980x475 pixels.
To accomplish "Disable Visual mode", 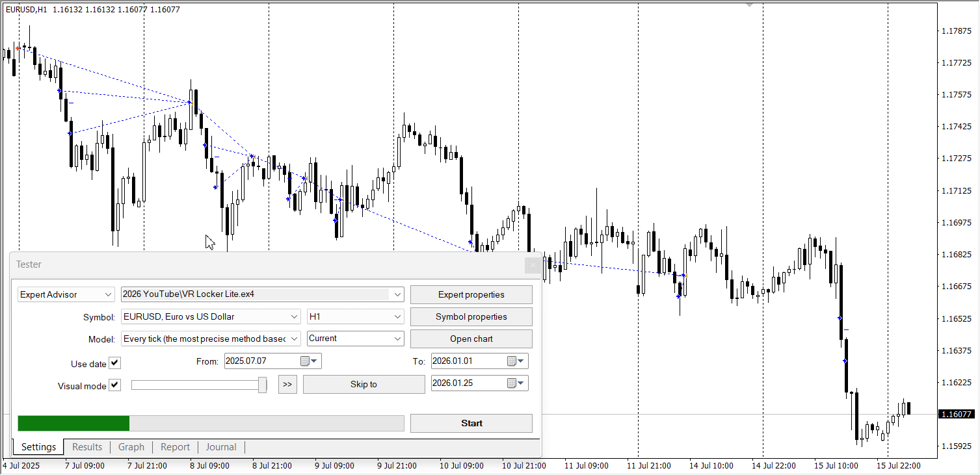I will point(115,385).
